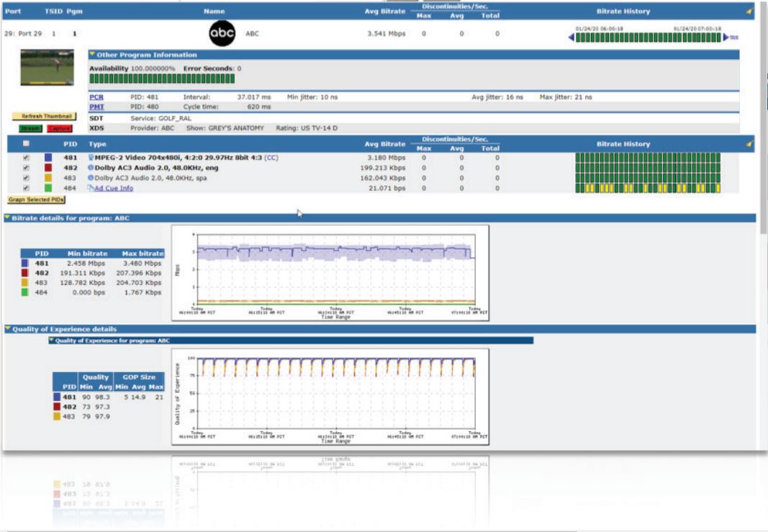The width and height of the screenshot is (768, 532).
Task: Click the TSID column header
Action: click(53, 11)
